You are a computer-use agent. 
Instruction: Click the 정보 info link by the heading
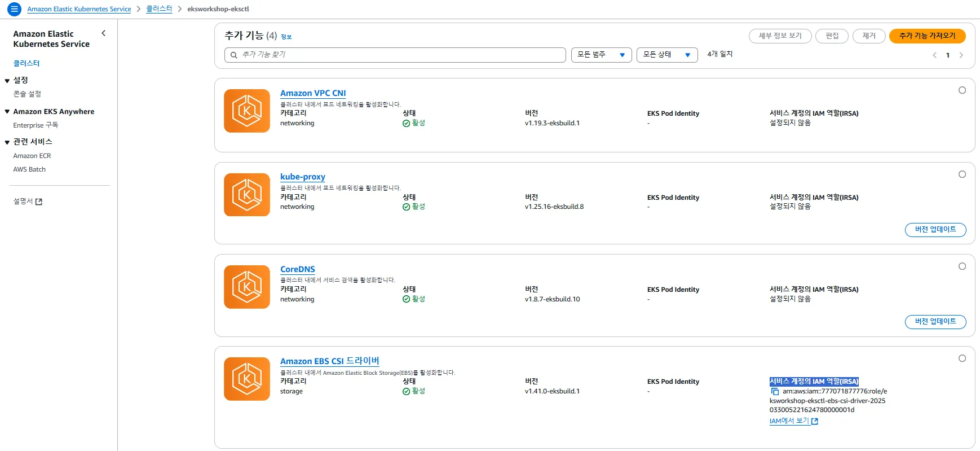pos(286,37)
